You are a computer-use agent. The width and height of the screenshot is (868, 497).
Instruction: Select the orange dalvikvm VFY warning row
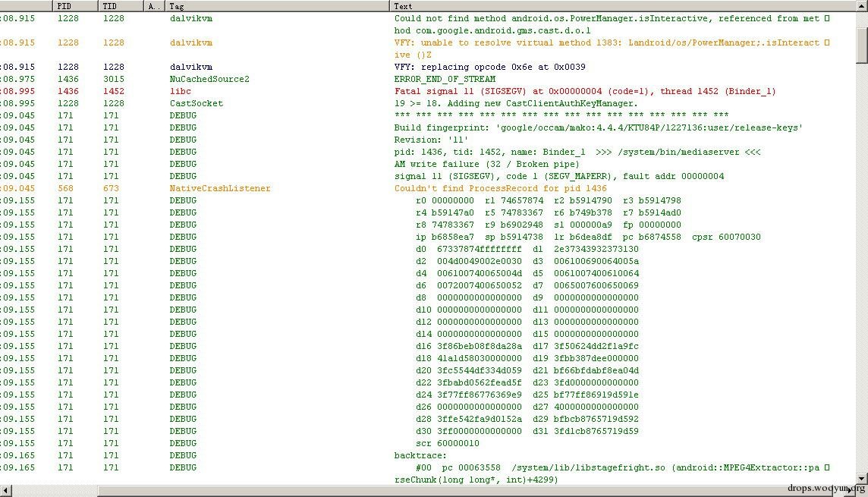pyautogui.click(x=428, y=49)
